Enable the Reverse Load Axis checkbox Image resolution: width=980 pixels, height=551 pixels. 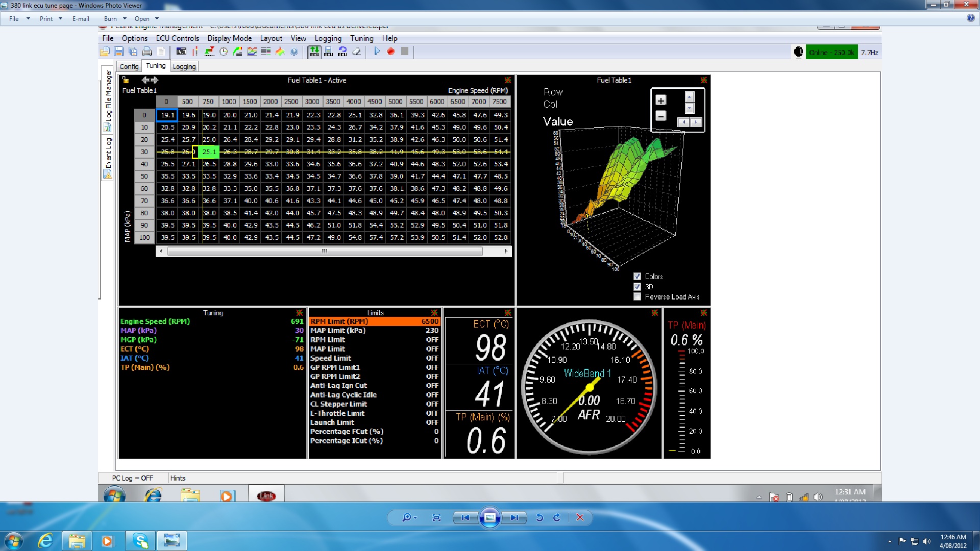click(637, 297)
